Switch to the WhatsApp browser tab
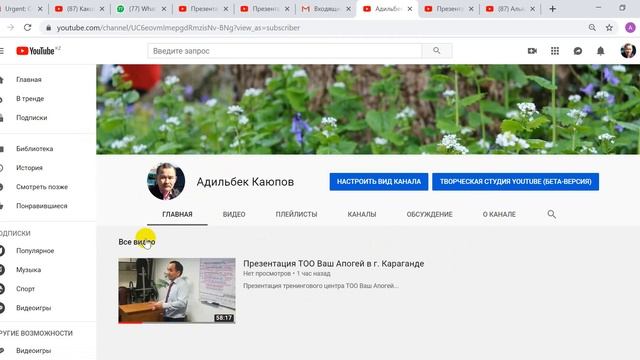The image size is (640, 360). pos(141,9)
